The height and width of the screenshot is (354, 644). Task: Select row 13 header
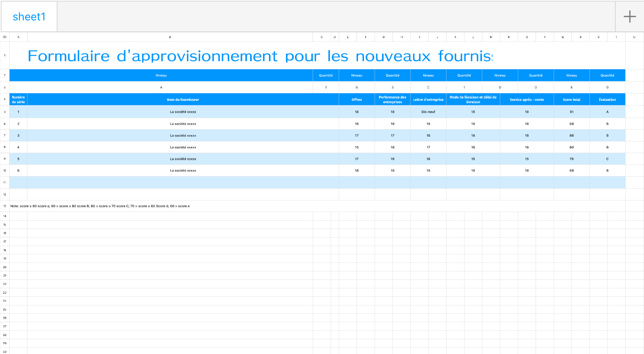(x=5, y=206)
